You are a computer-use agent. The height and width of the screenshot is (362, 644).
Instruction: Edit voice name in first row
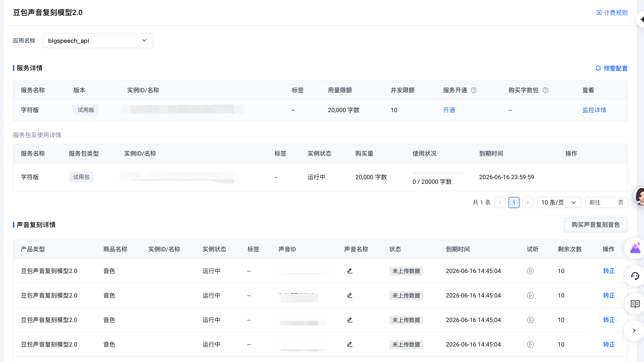click(350, 271)
